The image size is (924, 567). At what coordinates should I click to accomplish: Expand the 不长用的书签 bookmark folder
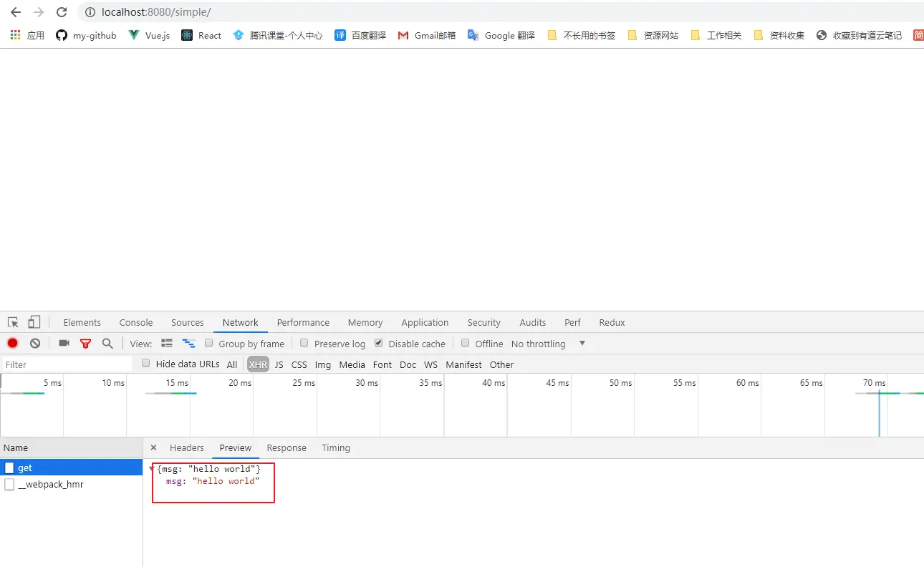(x=581, y=35)
